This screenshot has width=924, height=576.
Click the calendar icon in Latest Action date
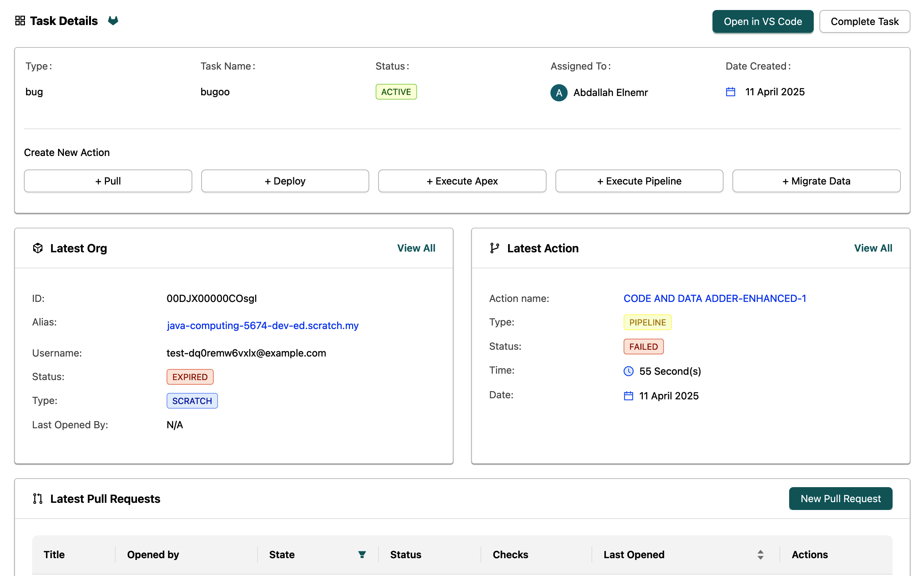pyautogui.click(x=629, y=396)
